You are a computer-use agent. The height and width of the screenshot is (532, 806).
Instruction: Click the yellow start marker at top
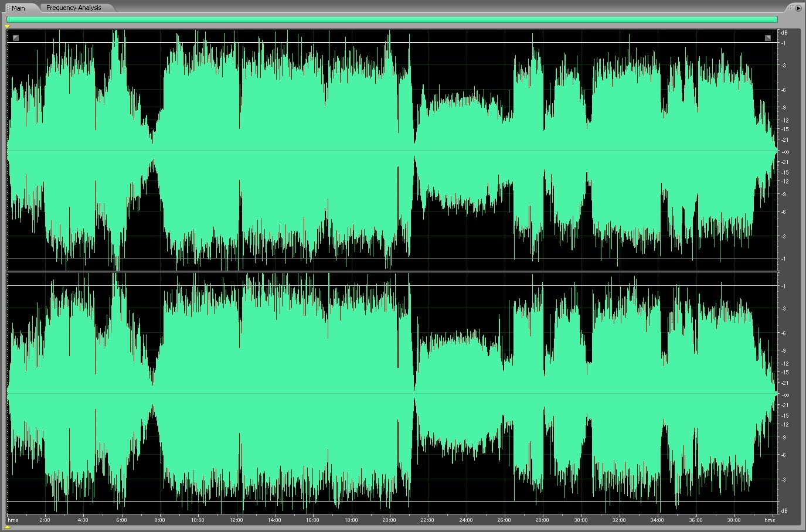pyautogui.click(x=7, y=26)
